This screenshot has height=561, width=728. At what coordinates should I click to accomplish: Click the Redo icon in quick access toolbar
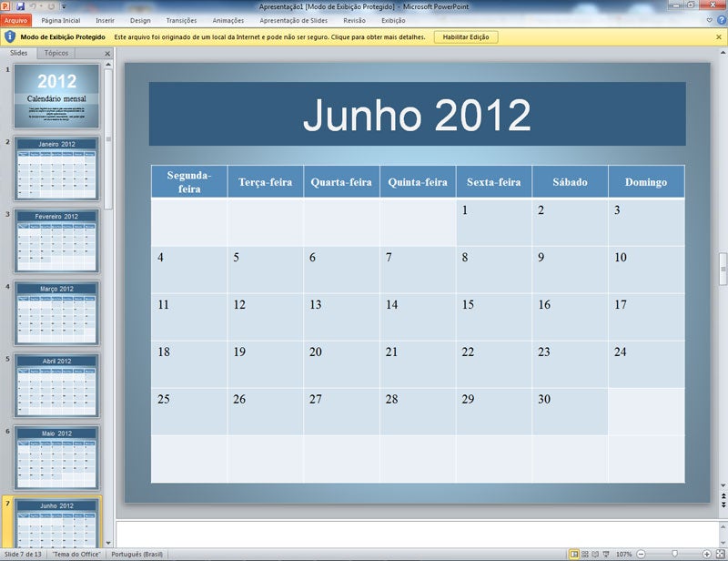51,6
